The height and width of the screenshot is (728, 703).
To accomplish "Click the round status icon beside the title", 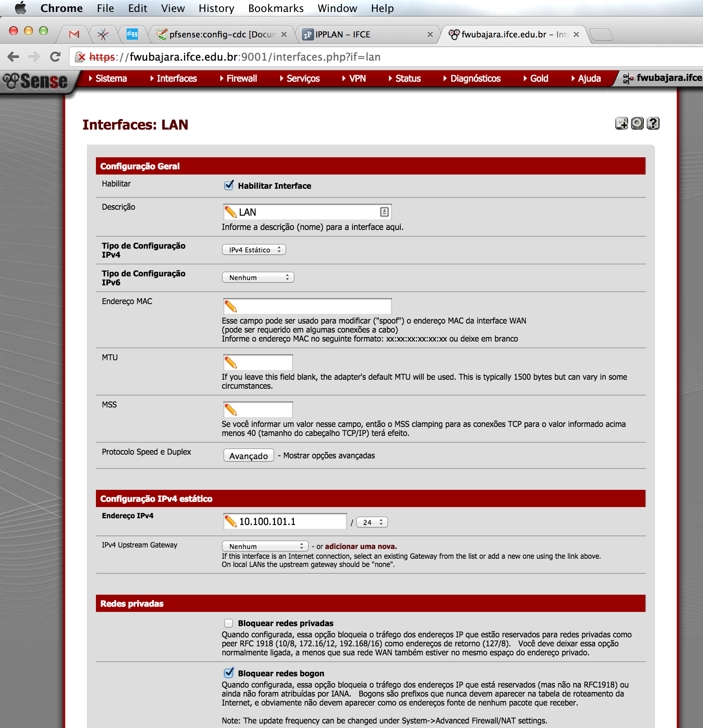I will click(x=637, y=123).
